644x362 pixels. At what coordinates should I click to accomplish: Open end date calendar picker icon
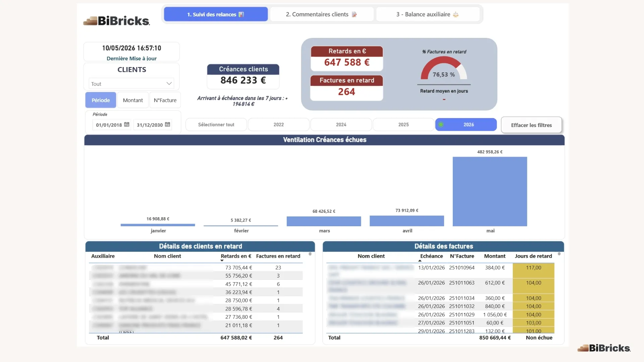coord(167,124)
